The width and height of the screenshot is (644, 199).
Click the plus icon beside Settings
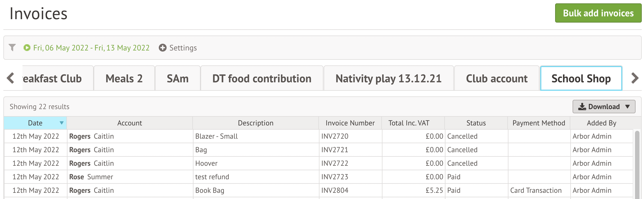(163, 48)
